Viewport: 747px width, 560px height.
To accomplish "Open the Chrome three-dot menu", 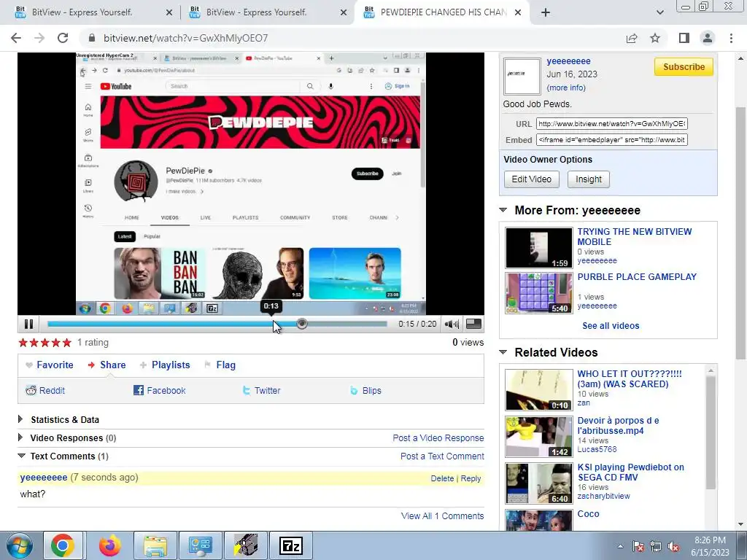I will point(731,38).
